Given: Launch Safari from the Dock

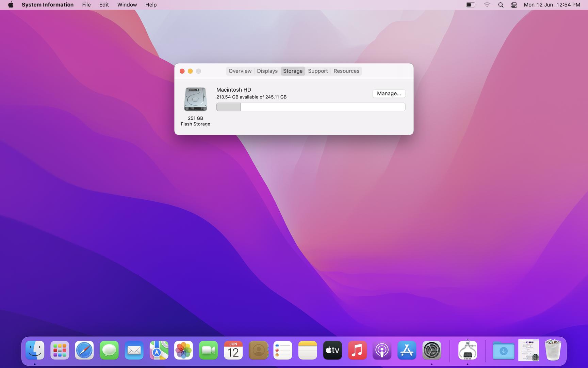Looking at the screenshot, I should coord(84,350).
